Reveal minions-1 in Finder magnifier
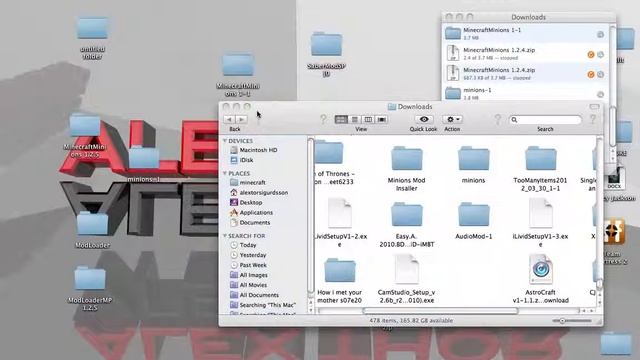 [x=600, y=94]
